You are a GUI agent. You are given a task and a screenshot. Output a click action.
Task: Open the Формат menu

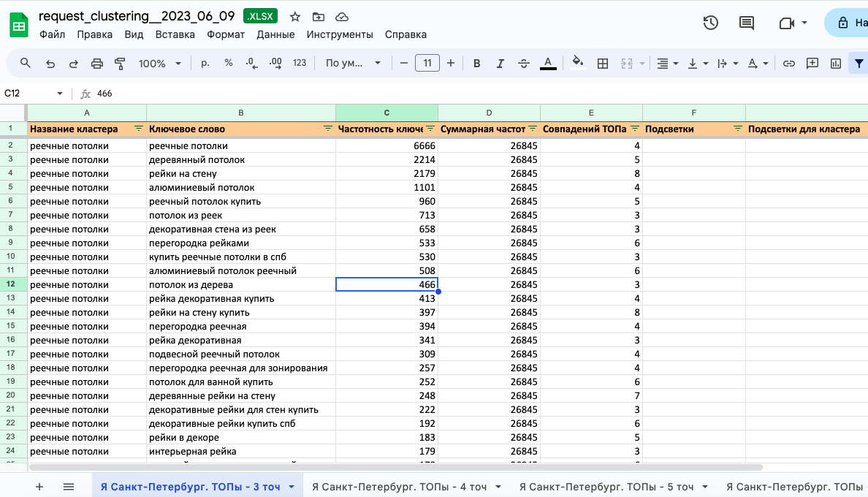(x=226, y=34)
